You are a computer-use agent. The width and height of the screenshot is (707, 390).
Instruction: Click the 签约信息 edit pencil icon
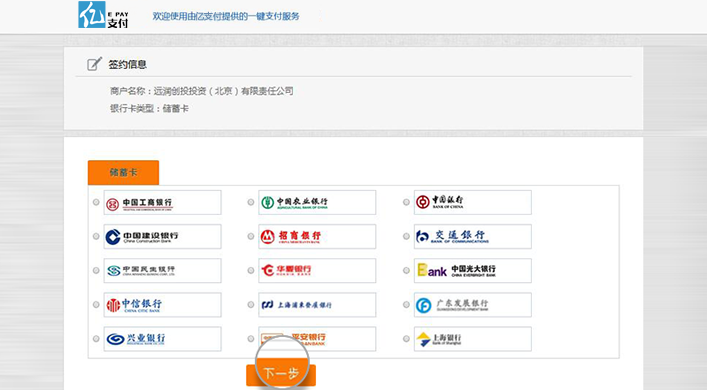(x=94, y=64)
